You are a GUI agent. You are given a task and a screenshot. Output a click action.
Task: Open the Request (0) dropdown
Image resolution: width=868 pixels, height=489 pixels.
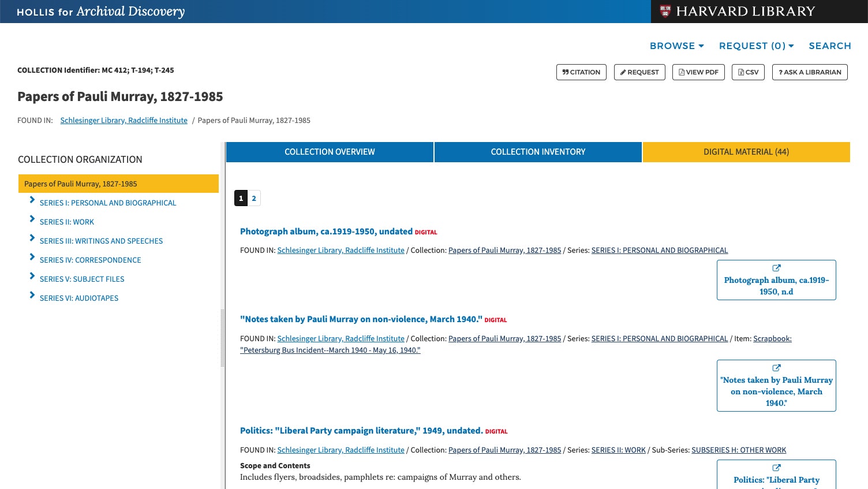coord(756,46)
